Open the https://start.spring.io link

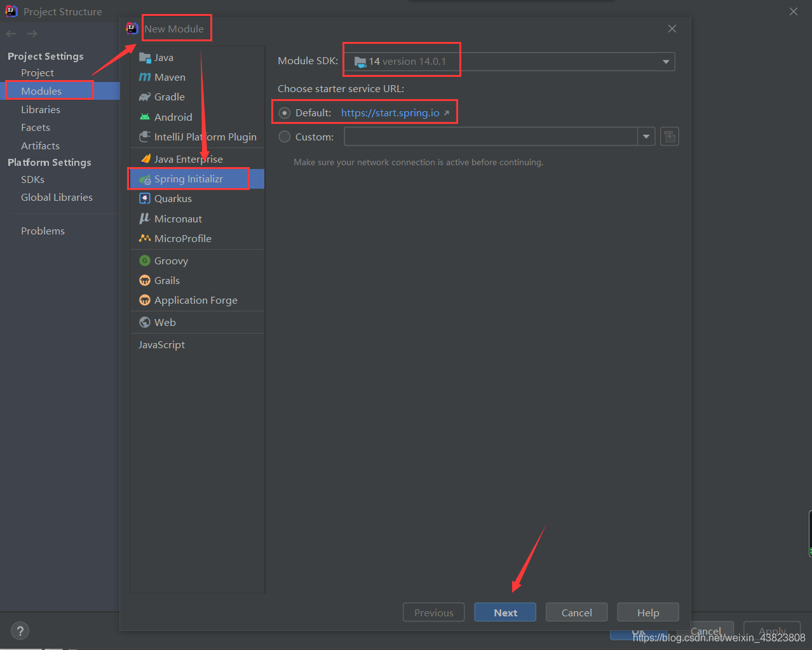click(x=390, y=113)
